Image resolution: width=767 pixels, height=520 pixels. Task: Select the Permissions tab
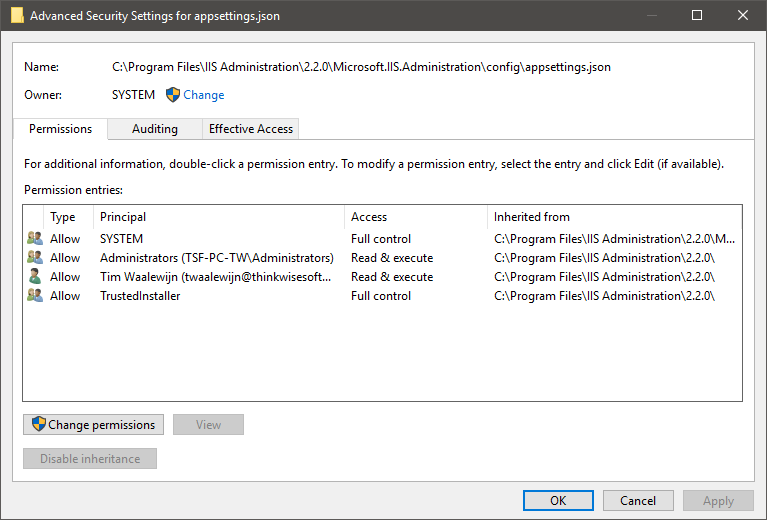tap(60, 129)
